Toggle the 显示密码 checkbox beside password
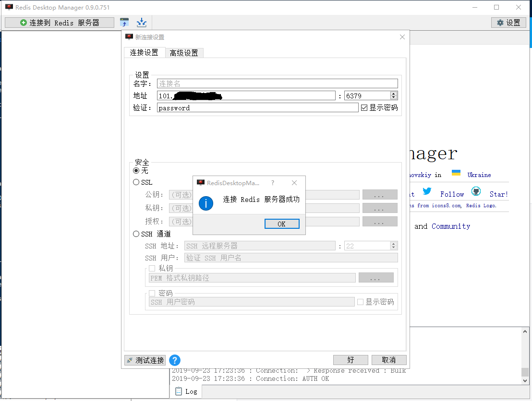The height and width of the screenshot is (401, 532). pyautogui.click(x=364, y=108)
